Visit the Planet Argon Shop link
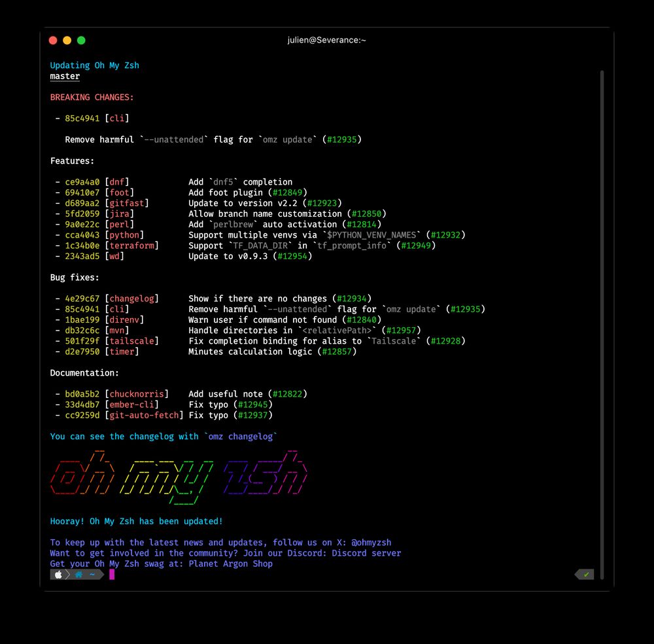The width and height of the screenshot is (654, 644). (x=231, y=564)
